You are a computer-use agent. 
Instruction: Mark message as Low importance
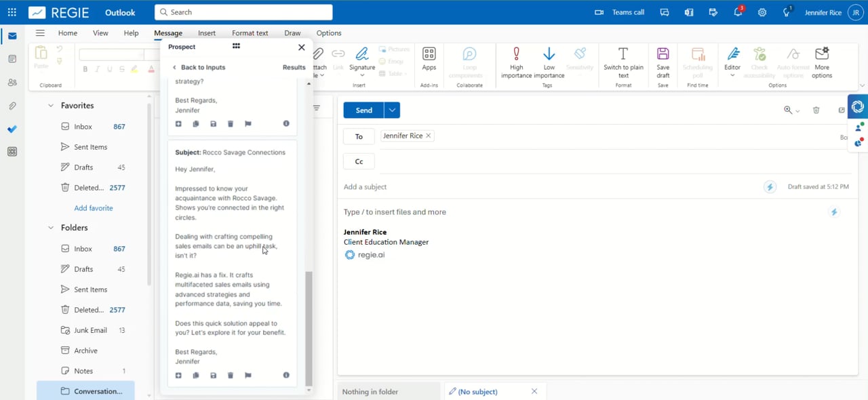pyautogui.click(x=549, y=62)
